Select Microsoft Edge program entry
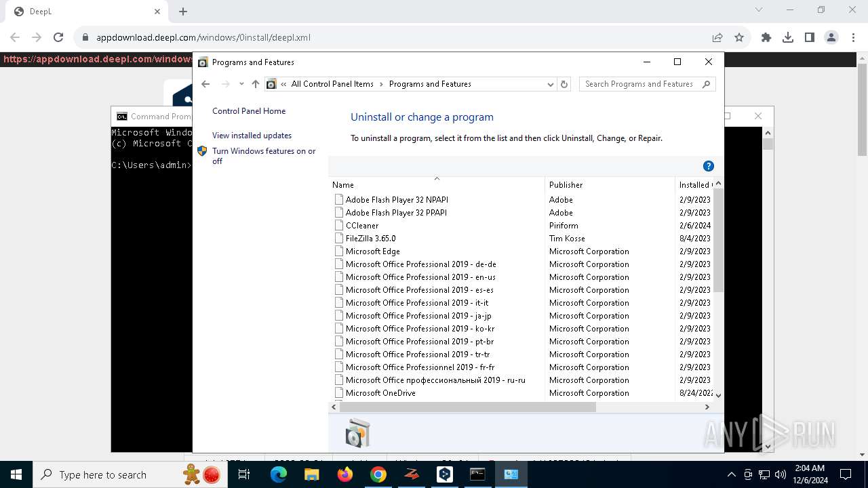 pyautogui.click(x=373, y=251)
